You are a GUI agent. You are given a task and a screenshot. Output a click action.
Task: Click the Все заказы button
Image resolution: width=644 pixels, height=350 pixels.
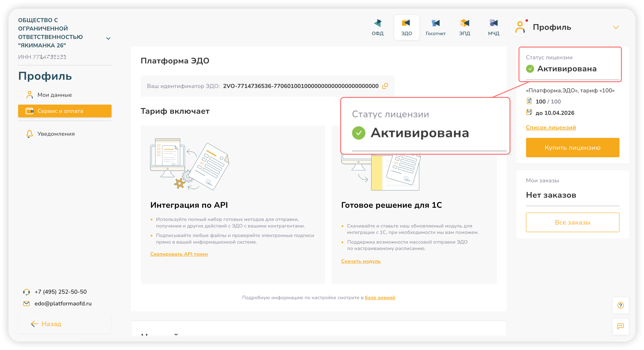(x=573, y=222)
